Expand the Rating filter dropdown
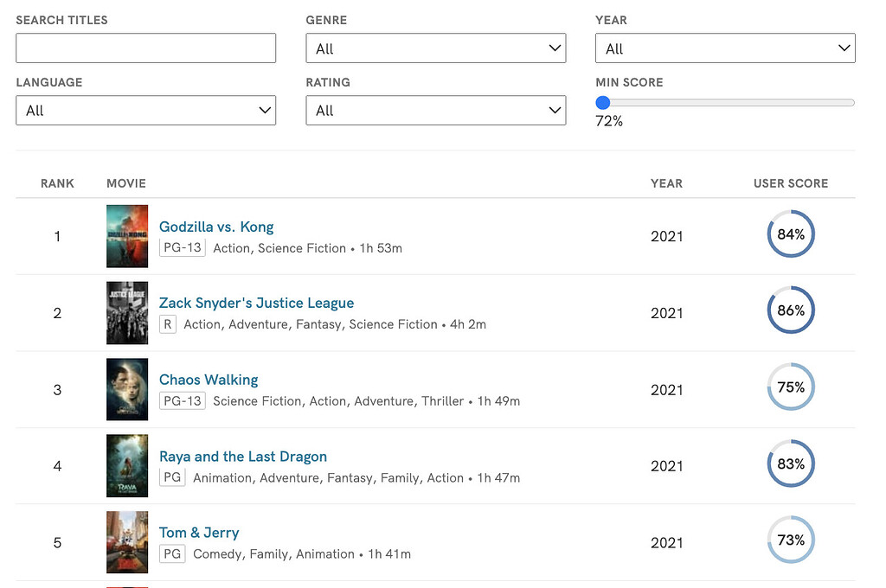Screen dimensions: 886x588 [x=435, y=111]
